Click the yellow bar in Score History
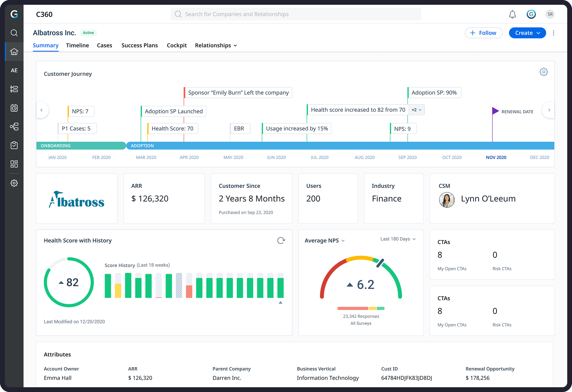This screenshot has height=392, width=572. click(x=118, y=291)
